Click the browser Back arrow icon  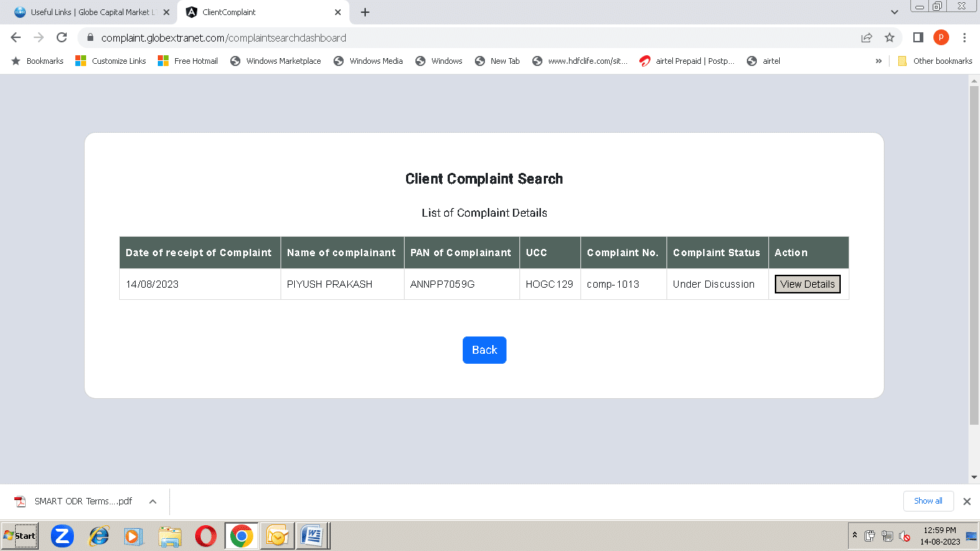[16, 37]
